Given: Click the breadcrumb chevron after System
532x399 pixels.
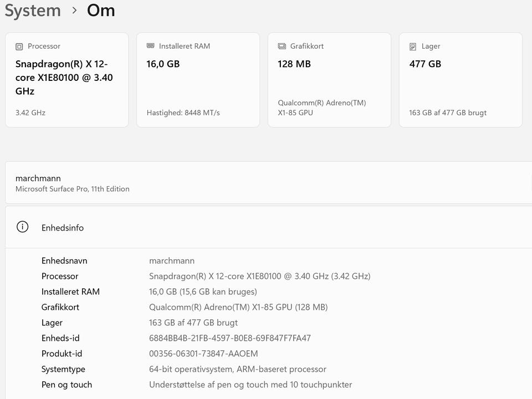Looking at the screenshot, I should coord(75,11).
